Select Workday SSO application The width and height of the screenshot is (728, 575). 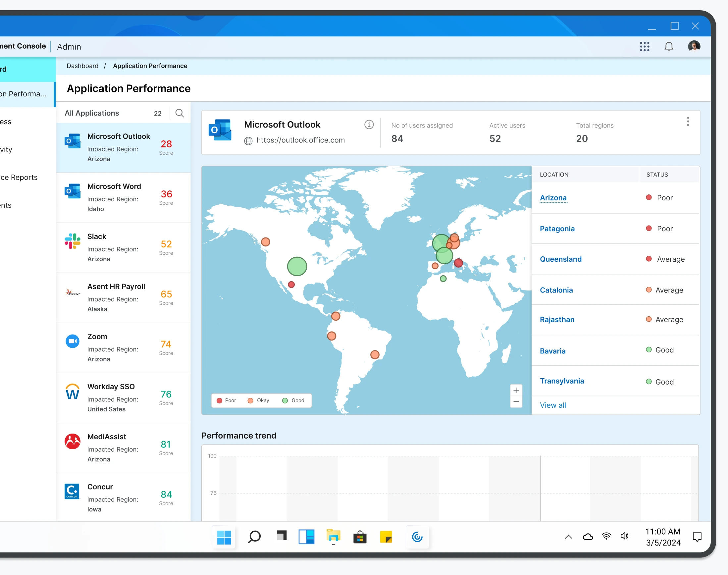124,398
